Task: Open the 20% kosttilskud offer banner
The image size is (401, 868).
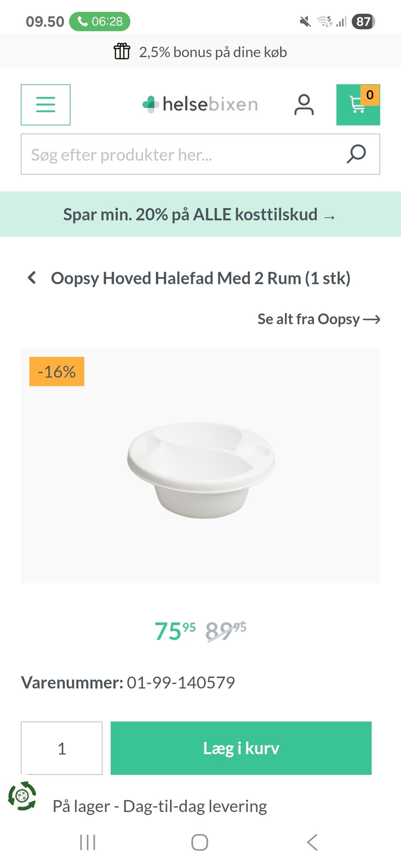Action: click(x=200, y=214)
